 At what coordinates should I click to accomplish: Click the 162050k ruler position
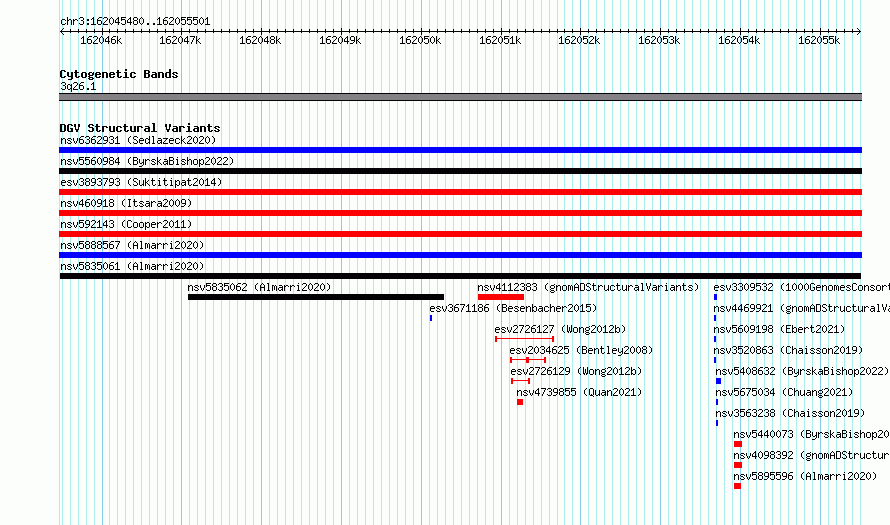click(420, 40)
